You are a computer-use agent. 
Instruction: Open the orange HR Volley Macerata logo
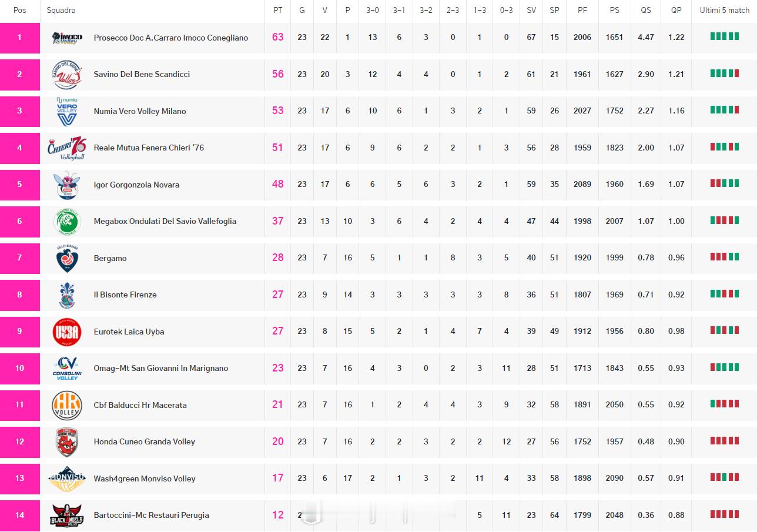tap(67, 405)
